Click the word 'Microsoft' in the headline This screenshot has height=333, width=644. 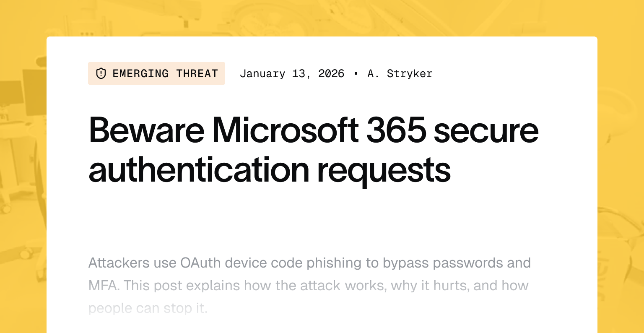tap(285, 130)
